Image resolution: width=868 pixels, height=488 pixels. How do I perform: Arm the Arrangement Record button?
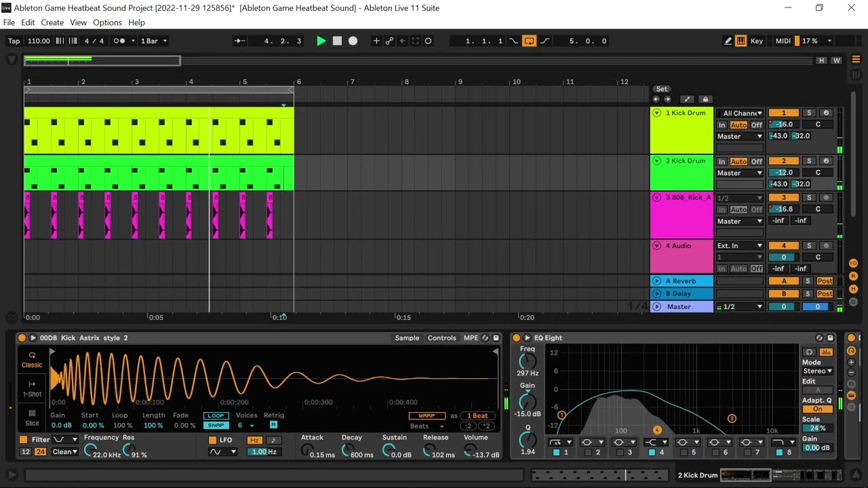(353, 41)
